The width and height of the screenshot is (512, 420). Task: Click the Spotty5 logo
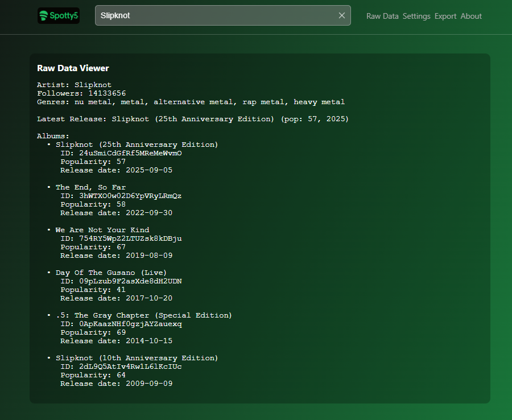click(x=59, y=16)
